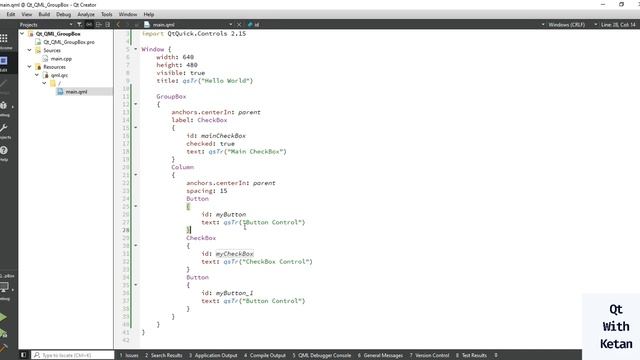Select main.cpp in project tree

(x=61, y=59)
